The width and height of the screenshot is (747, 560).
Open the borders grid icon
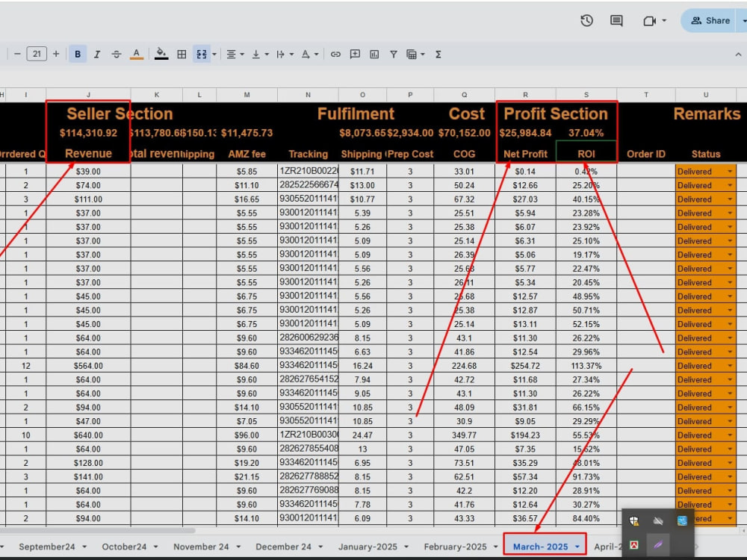click(x=182, y=55)
